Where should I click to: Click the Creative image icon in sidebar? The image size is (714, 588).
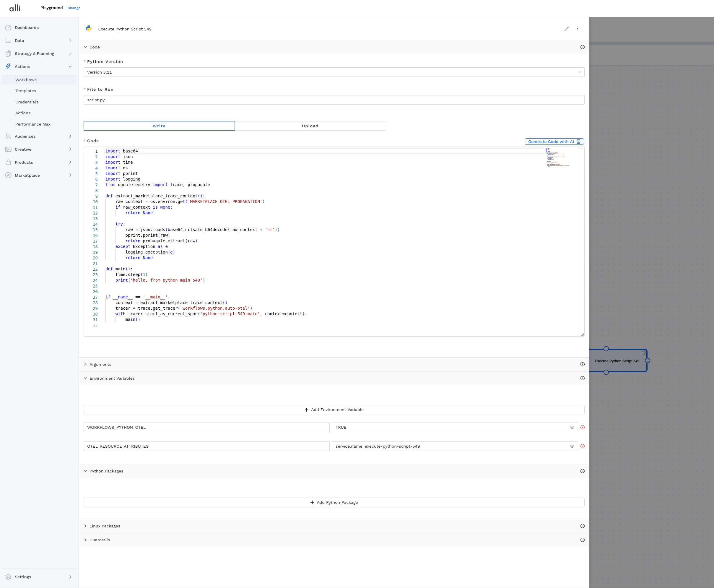pos(9,149)
